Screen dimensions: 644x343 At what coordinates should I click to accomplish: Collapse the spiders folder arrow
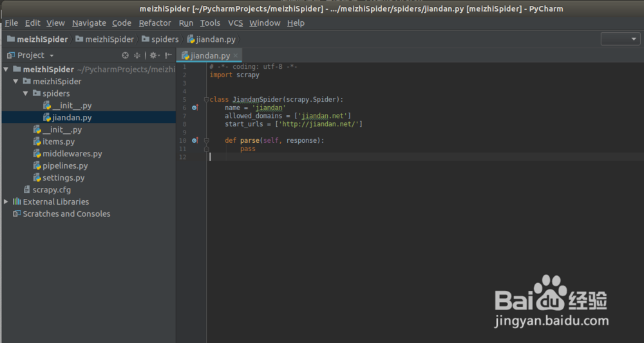tap(26, 93)
